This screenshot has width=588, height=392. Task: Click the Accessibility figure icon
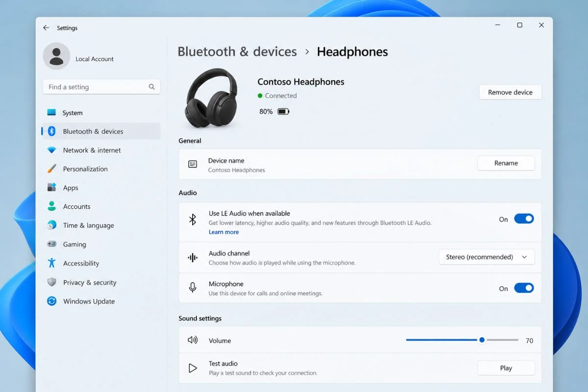(x=51, y=263)
